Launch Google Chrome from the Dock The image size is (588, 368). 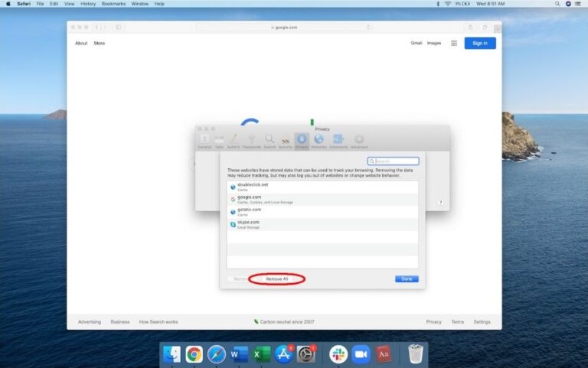pyautogui.click(x=194, y=353)
